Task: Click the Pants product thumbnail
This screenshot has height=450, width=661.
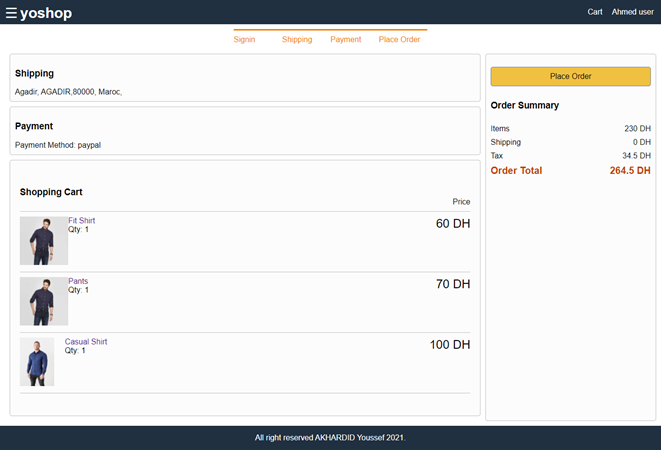Action: (44, 301)
